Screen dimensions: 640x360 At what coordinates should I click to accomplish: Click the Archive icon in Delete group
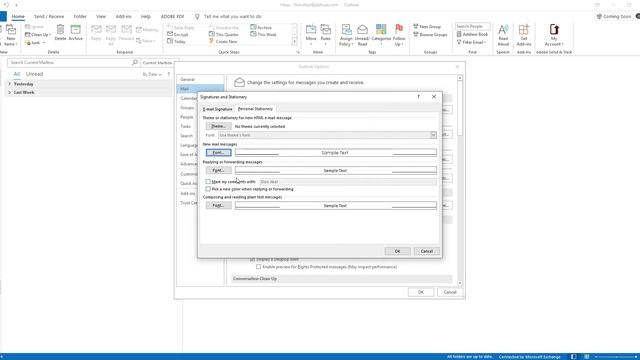(76, 30)
